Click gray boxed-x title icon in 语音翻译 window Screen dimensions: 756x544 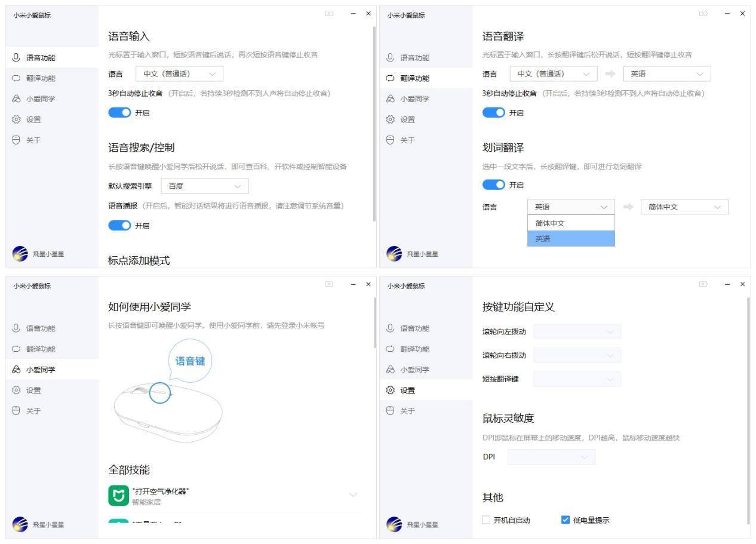pos(703,13)
